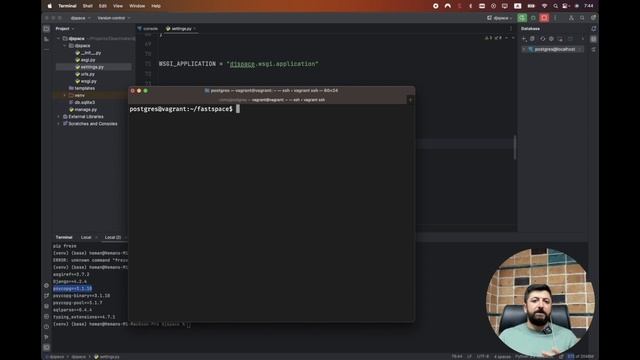Open urls.py in project tree
The height and width of the screenshot is (360, 640).
(85, 74)
